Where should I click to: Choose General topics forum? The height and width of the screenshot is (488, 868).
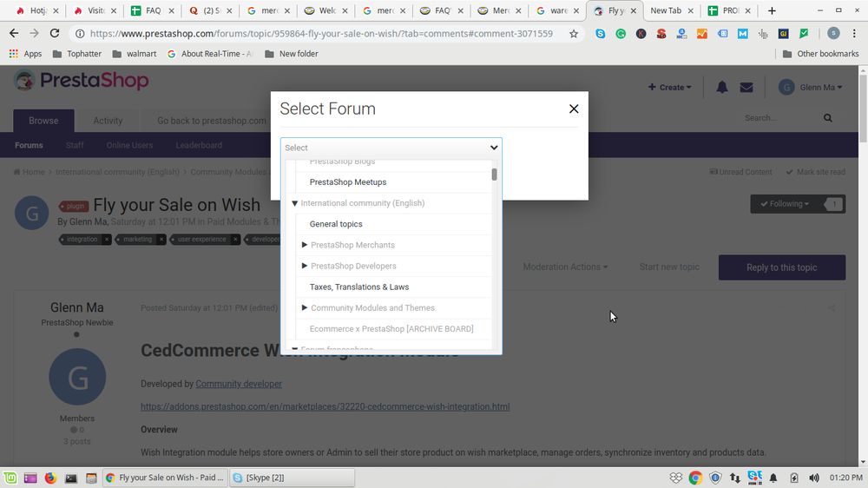[335, 224]
